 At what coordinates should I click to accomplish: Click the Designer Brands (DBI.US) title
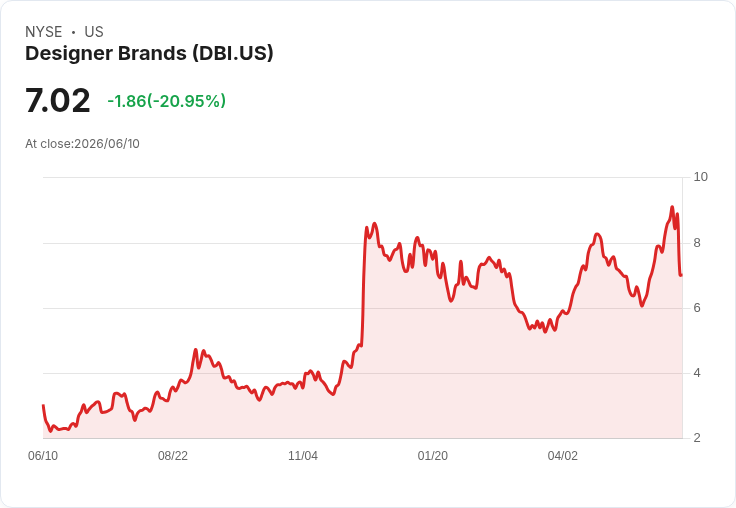149,54
